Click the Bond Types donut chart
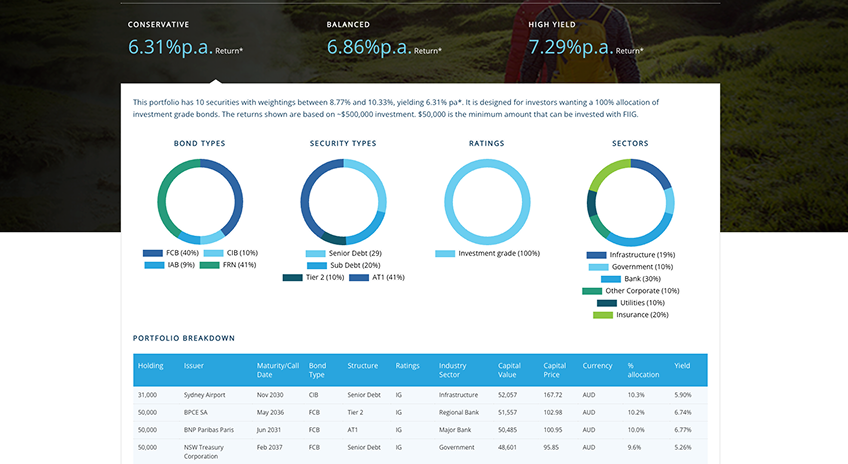848x464 pixels. point(200,202)
